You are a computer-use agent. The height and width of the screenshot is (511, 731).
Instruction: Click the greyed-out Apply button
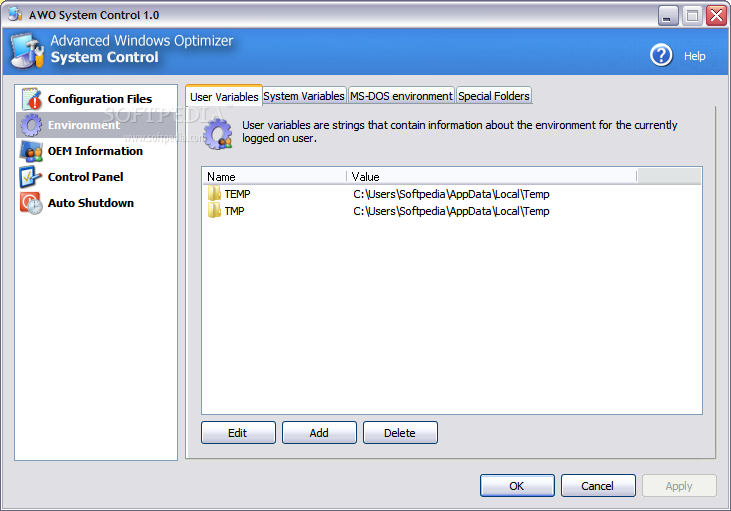679,486
